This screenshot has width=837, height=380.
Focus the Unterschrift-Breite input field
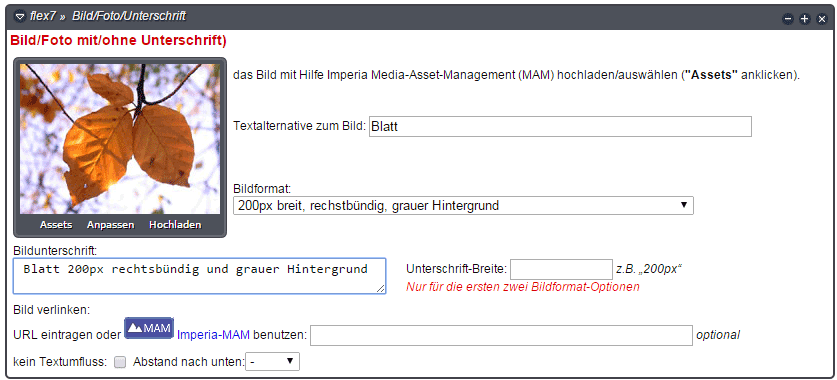(x=562, y=269)
